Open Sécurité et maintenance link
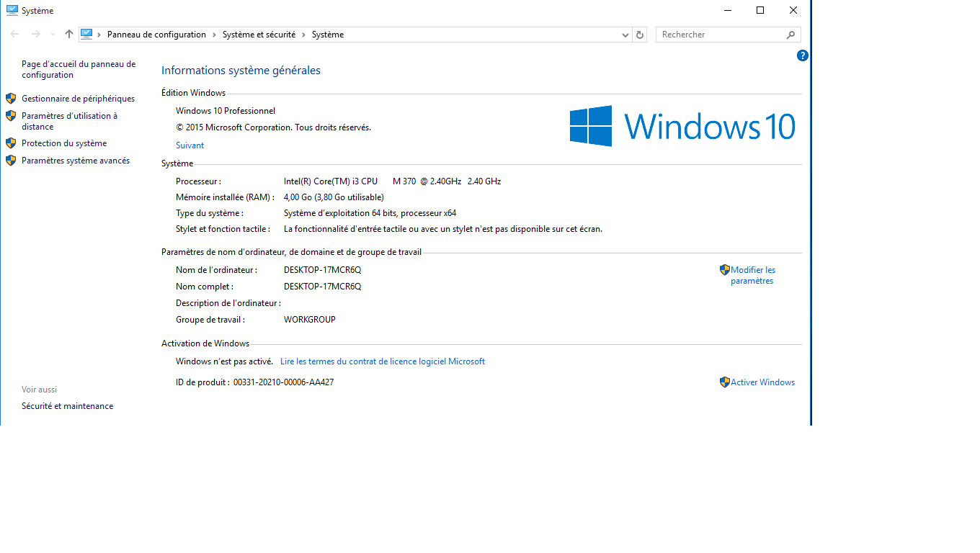This screenshot has height=553, width=980. pyautogui.click(x=67, y=406)
